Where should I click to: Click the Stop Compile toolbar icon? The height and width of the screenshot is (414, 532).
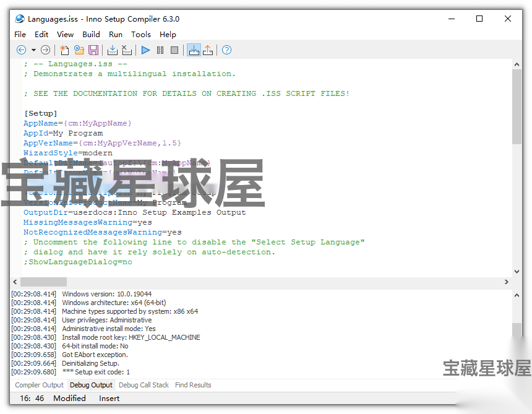coord(127,50)
